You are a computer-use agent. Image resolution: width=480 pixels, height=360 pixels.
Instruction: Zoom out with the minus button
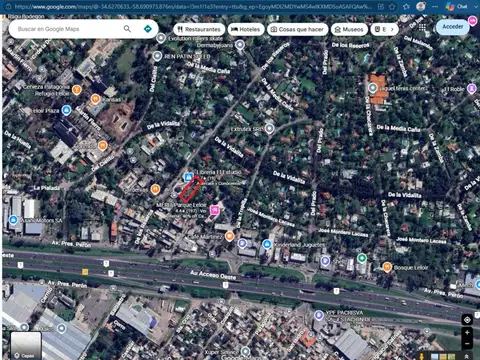pyautogui.click(x=467, y=344)
